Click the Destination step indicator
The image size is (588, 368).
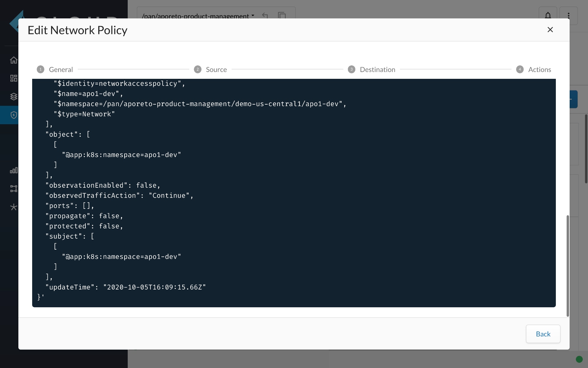tap(352, 70)
